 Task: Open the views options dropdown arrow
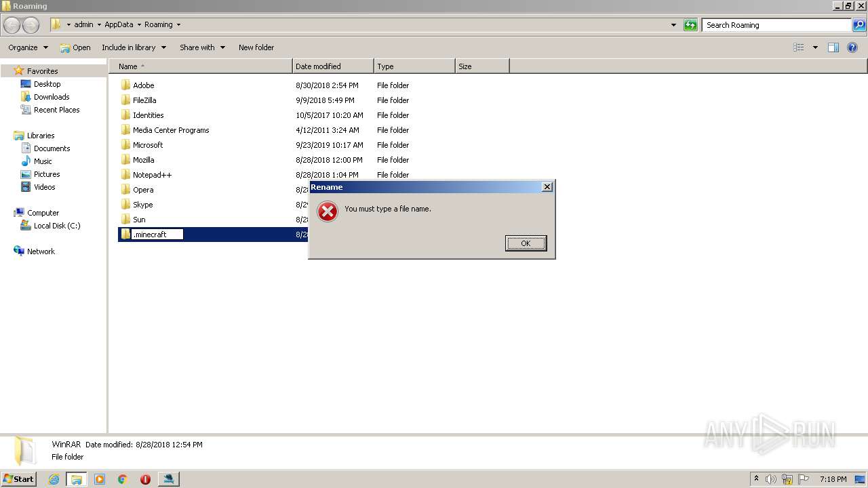click(815, 47)
